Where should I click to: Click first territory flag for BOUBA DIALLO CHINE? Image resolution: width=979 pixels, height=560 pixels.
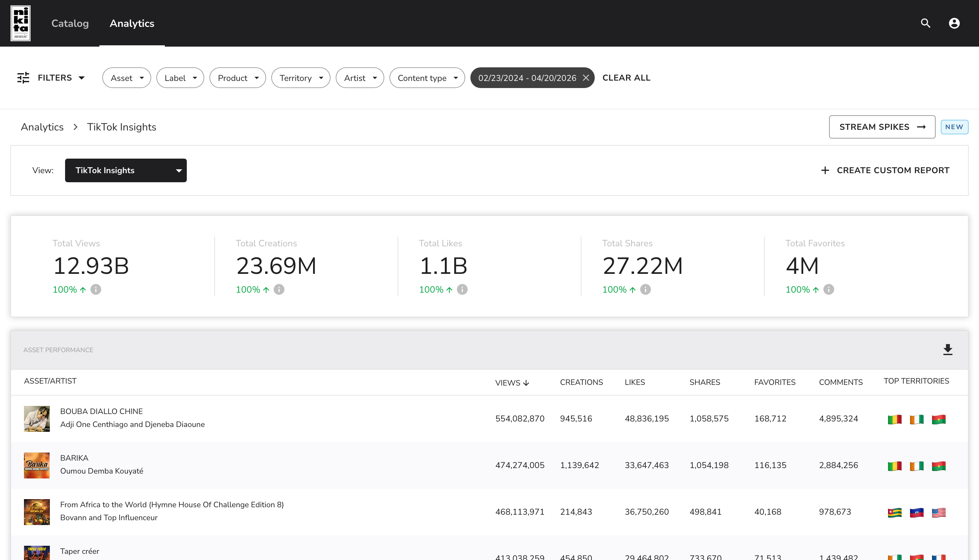coord(895,419)
